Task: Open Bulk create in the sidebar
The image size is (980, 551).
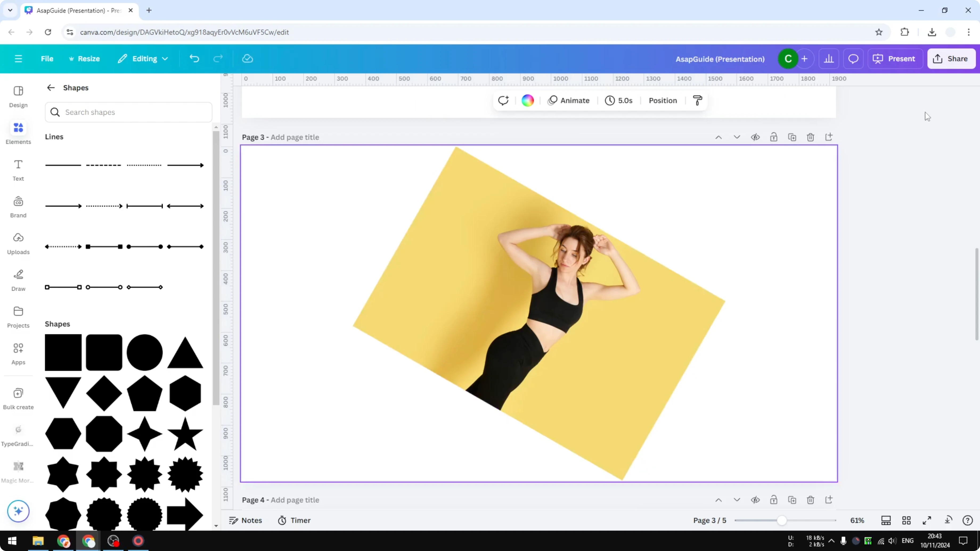Action: tap(18, 398)
